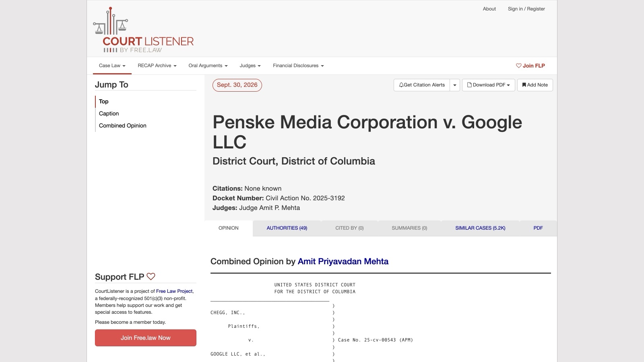Select the Opinion tab
The width and height of the screenshot is (644, 362).
click(x=229, y=228)
